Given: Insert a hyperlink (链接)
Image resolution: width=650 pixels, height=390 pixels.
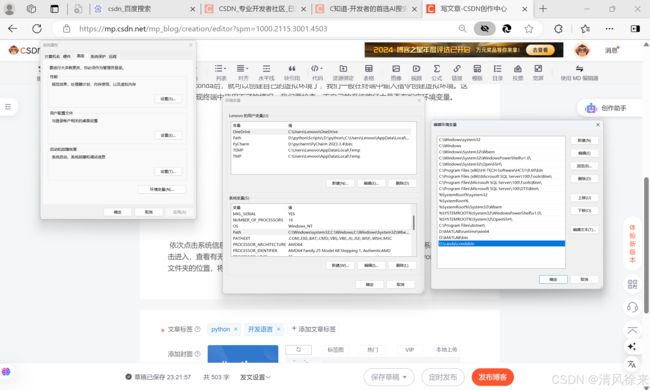Looking at the screenshot, I should tap(457, 73).
